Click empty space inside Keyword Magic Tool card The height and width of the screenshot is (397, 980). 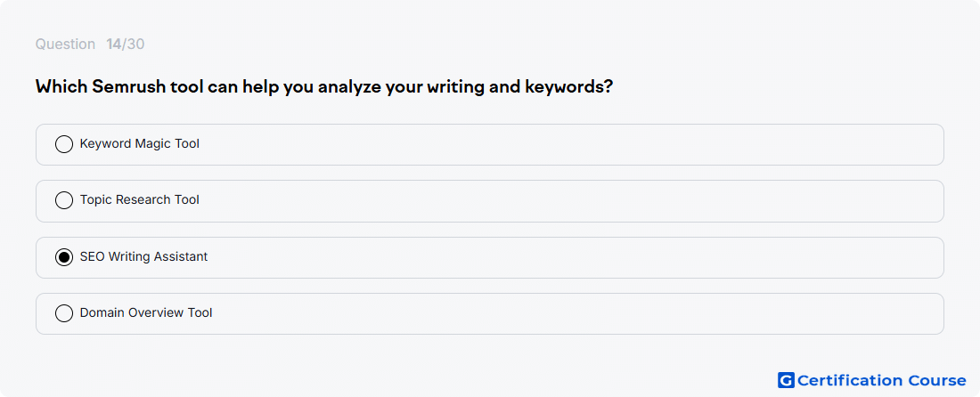coord(562,144)
